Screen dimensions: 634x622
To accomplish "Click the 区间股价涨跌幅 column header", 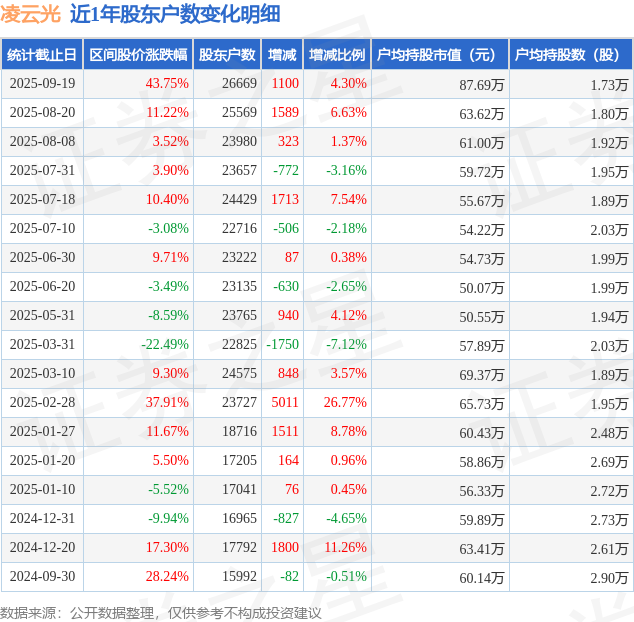I will [138, 55].
